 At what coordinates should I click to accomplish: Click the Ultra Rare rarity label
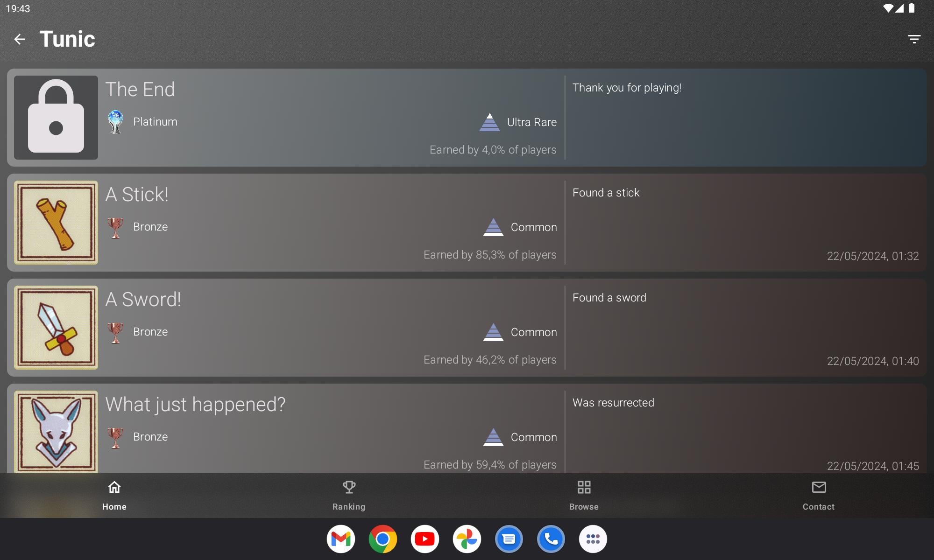(x=532, y=122)
